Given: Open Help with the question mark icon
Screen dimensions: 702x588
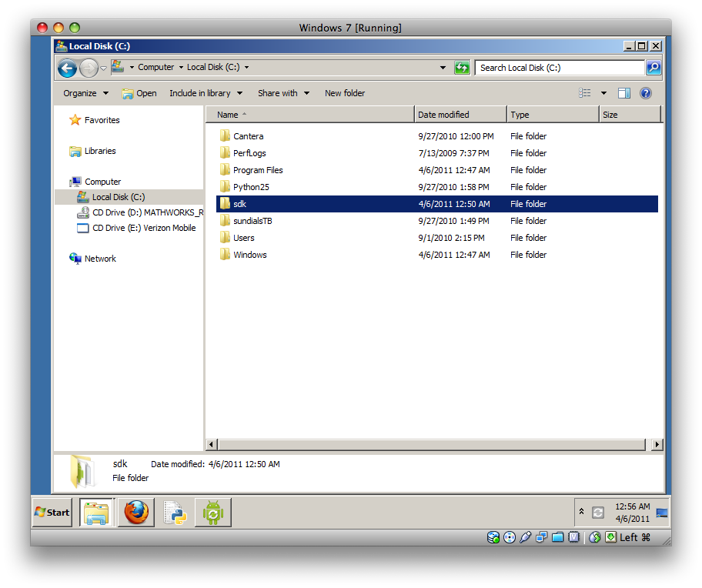Looking at the screenshot, I should point(646,93).
